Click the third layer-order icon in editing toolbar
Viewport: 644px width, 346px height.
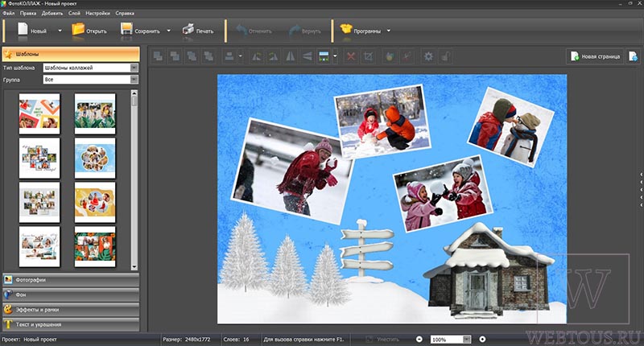point(192,56)
